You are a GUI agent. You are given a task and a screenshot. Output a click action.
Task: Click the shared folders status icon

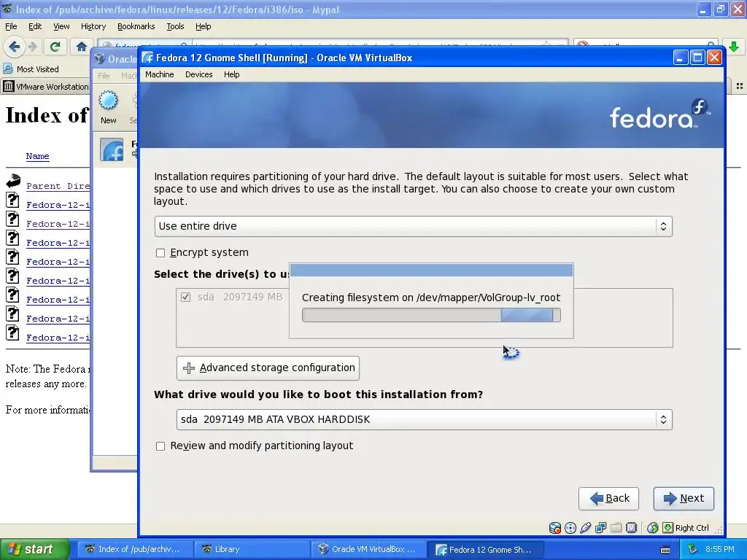tap(616, 528)
